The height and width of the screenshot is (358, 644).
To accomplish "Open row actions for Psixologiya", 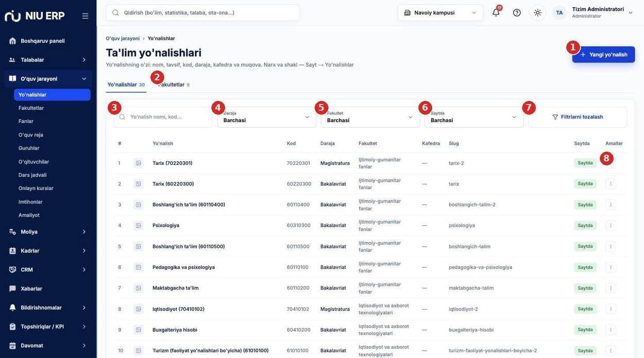I will click(x=611, y=226).
